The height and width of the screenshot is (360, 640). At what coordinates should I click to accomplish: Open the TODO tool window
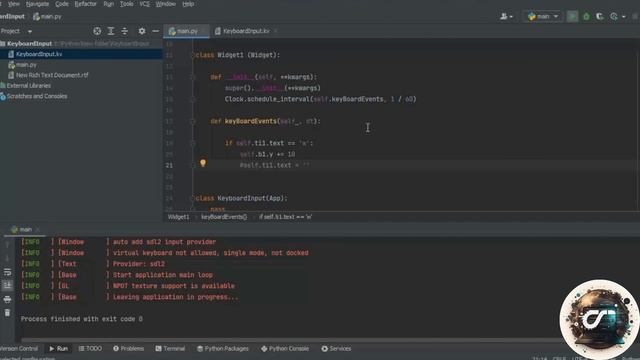tap(90, 349)
